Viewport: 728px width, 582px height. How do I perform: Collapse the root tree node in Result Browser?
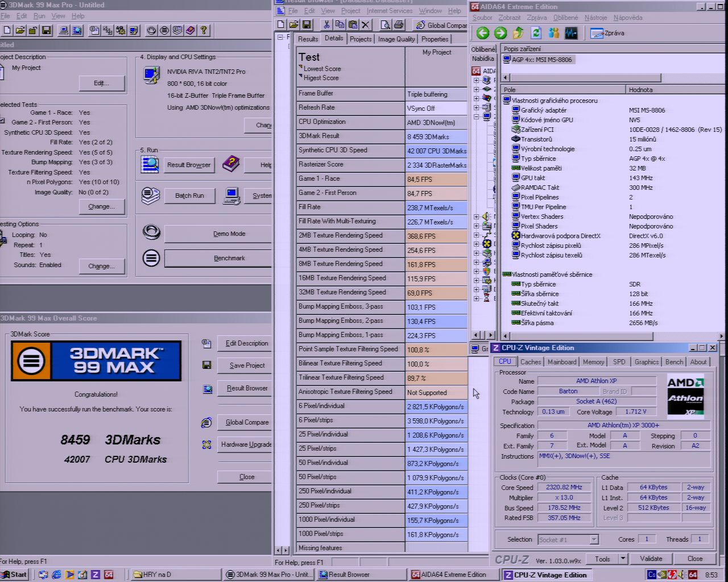280,37
